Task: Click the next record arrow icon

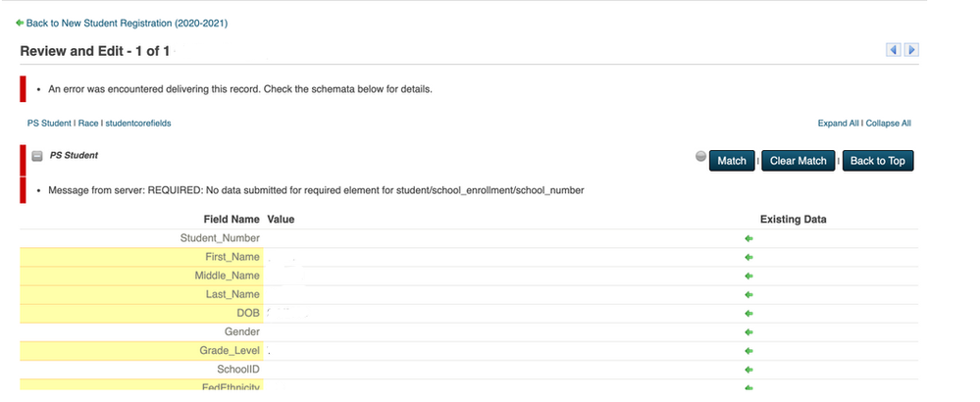Action: click(x=910, y=50)
